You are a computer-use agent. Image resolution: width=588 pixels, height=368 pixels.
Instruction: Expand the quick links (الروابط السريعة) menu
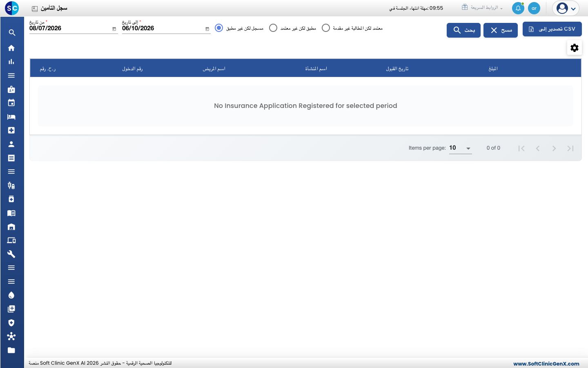point(482,7)
